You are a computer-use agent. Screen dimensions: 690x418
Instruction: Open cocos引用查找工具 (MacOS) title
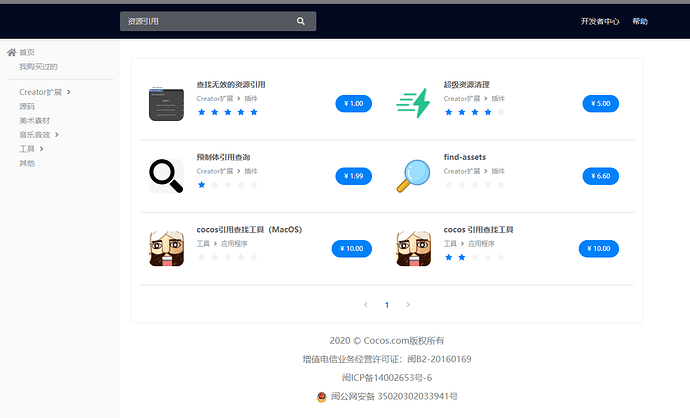tap(249, 230)
